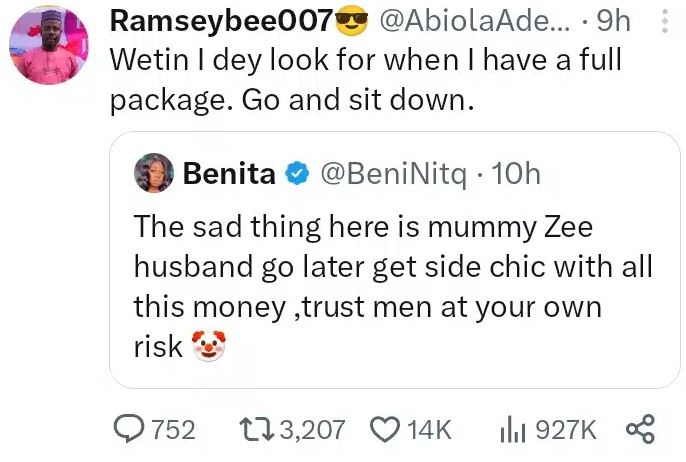This screenshot has width=686, height=462.
Task: Click the 927K views count
Action: (x=566, y=430)
